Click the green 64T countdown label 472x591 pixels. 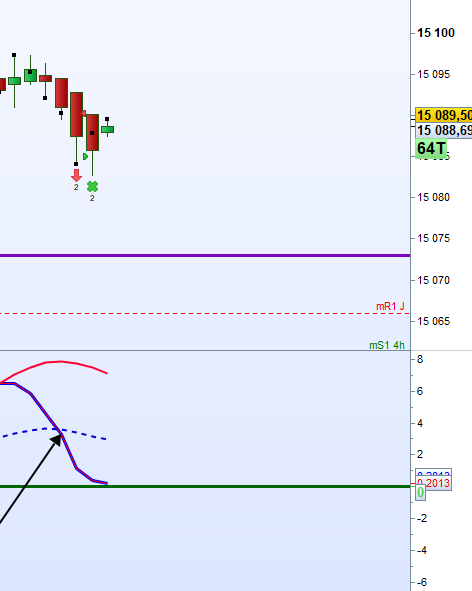pos(431,148)
